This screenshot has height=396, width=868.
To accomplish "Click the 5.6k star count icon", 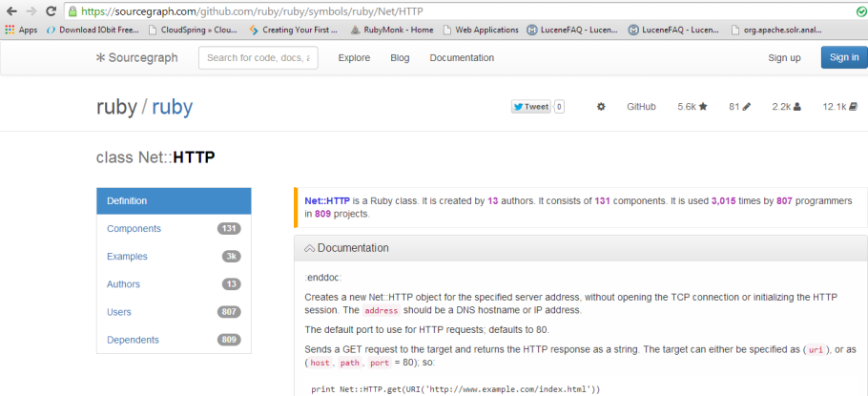I will pyautogui.click(x=703, y=107).
